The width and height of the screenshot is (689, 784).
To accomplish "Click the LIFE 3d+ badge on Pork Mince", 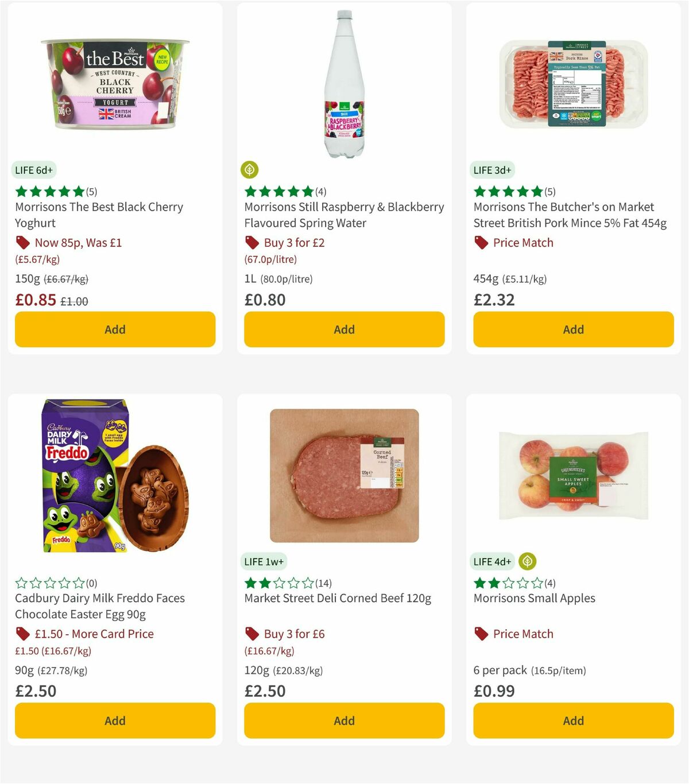I will [x=492, y=170].
